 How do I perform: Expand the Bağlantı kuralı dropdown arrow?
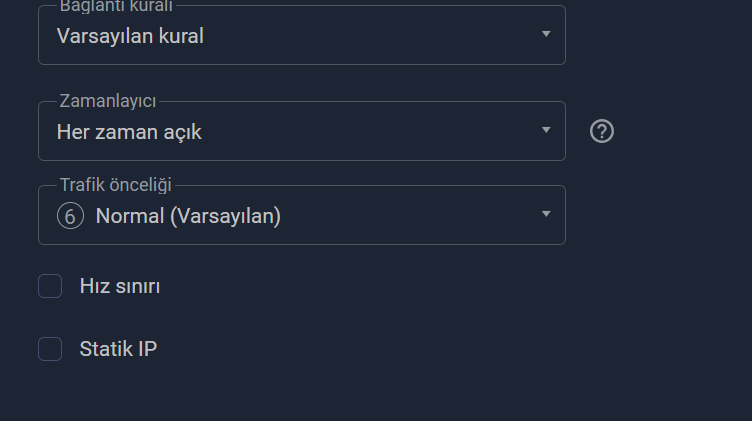[x=546, y=34]
